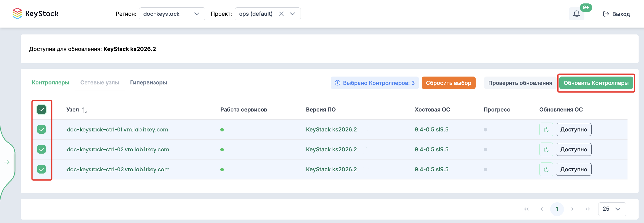644x223 pixels.
Task: Click host OS 9.4-0.5.sl9.5 in ctrl-03 row
Action: coord(432,170)
